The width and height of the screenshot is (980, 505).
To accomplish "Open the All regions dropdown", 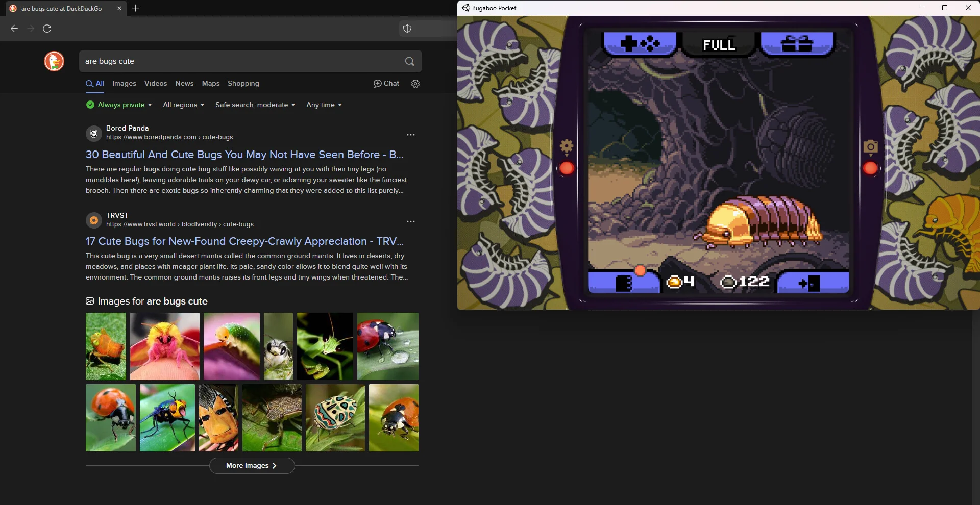I will [x=183, y=105].
